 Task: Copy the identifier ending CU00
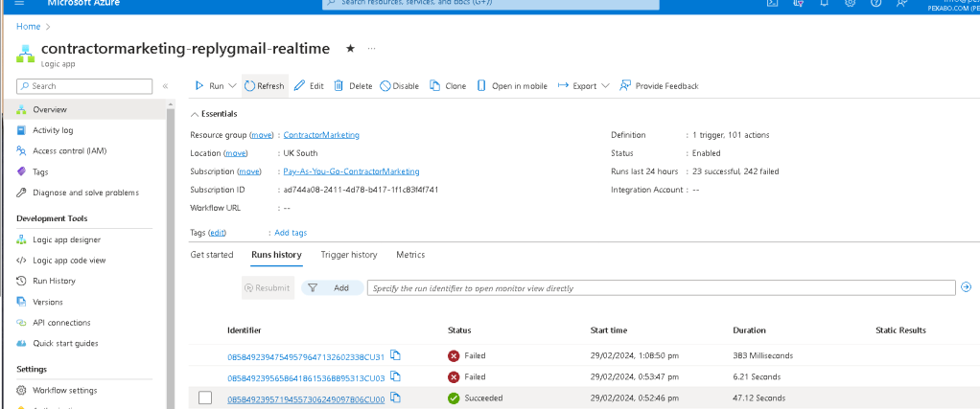point(396,398)
